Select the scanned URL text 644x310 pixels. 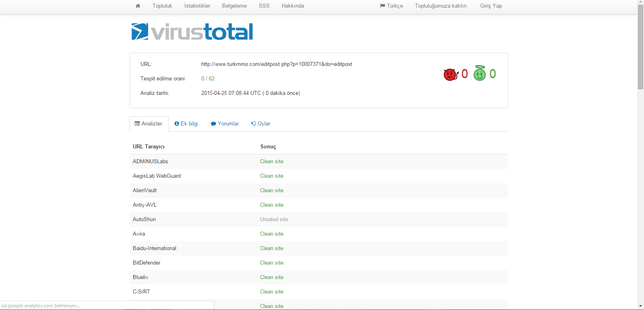[x=277, y=64]
